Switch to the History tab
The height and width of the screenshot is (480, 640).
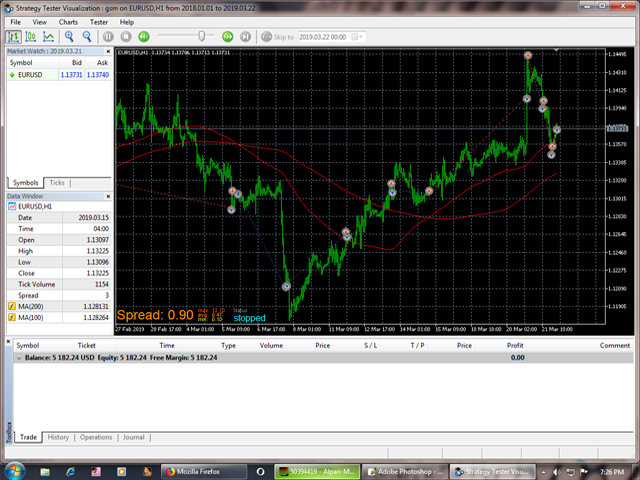pos(58,437)
